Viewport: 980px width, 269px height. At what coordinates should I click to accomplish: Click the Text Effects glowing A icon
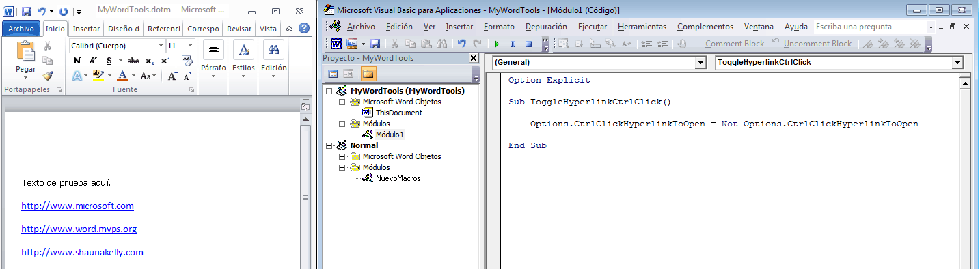(77, 76)
